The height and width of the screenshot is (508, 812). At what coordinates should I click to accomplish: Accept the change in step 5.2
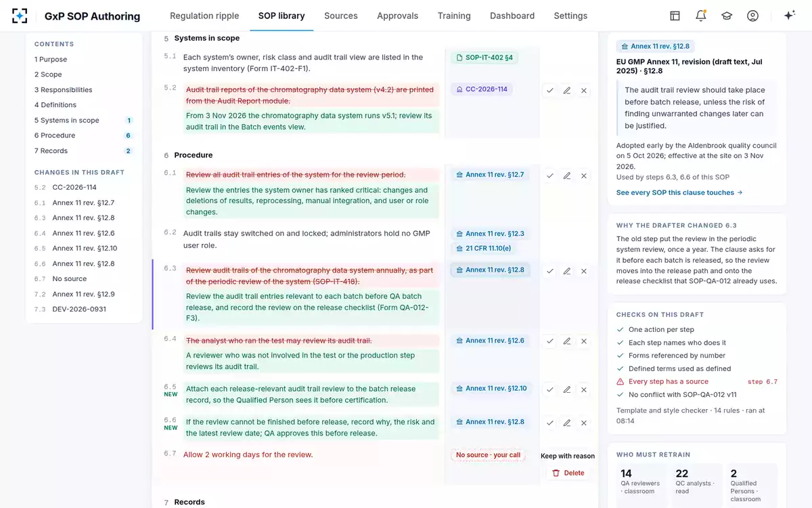tap(550, 90)
